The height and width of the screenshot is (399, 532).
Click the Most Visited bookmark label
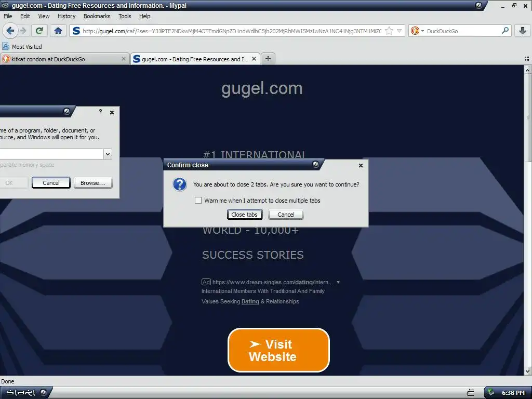[27, 46]
